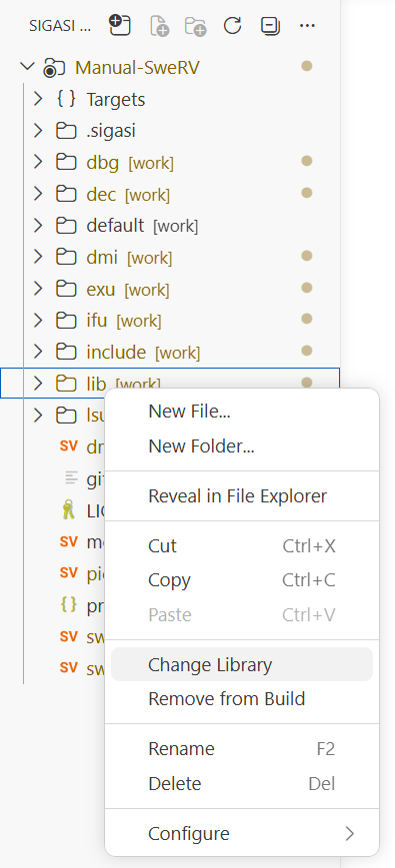395x868 pixels.
Task: Collapse all folders with the toolbar icon
Action: coord(270,25)
